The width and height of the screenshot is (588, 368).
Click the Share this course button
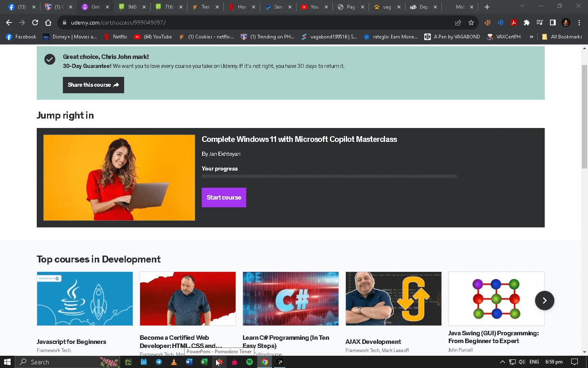(x=93, y=85)
